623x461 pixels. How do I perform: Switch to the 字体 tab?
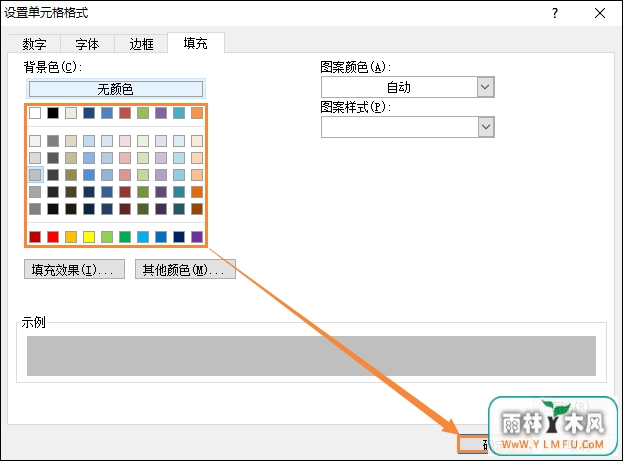87,44
